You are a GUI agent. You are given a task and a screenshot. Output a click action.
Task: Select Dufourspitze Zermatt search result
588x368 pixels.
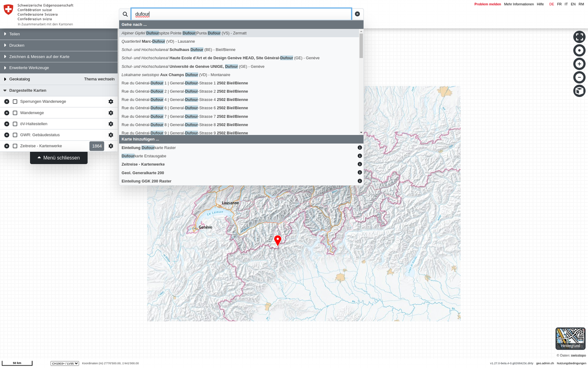pos(184,33)
